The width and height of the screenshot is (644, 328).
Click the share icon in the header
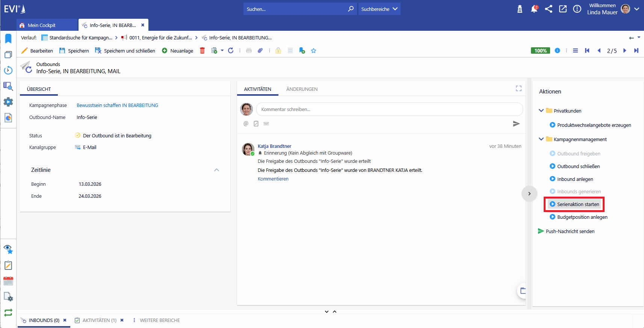click(549, 9)
